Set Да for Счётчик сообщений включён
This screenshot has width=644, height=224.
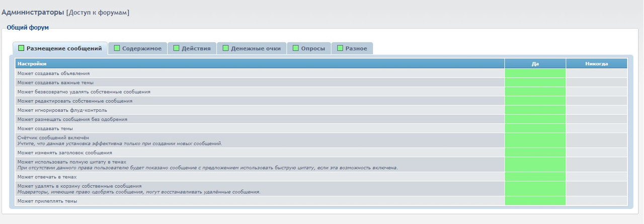(535, 140)
